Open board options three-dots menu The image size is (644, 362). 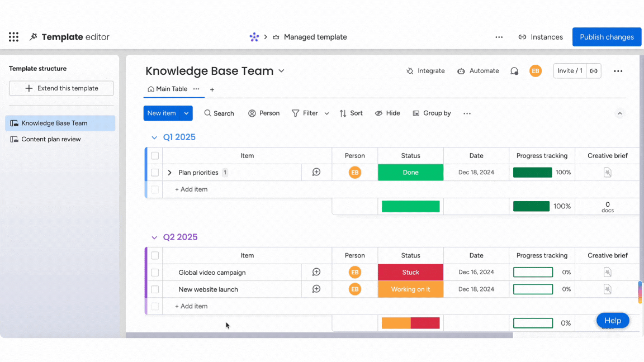click(x=618, y=71)
